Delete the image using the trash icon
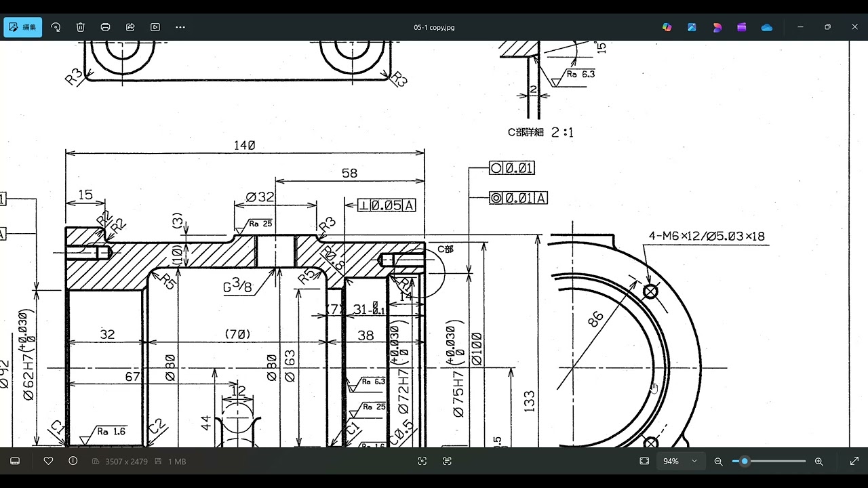The width and height of the screenshot is (868, 488). pyautogui.click(x=81, y=27)
